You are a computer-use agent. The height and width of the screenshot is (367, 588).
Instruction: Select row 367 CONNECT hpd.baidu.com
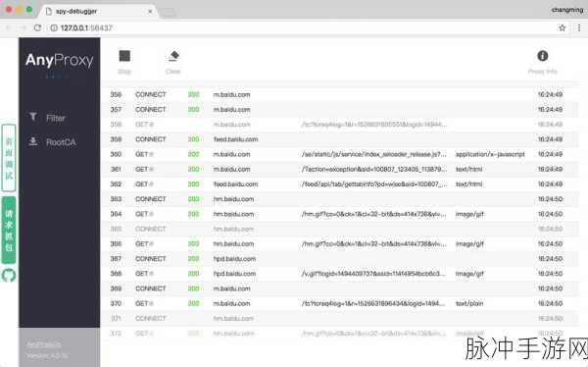click(339, 259)
